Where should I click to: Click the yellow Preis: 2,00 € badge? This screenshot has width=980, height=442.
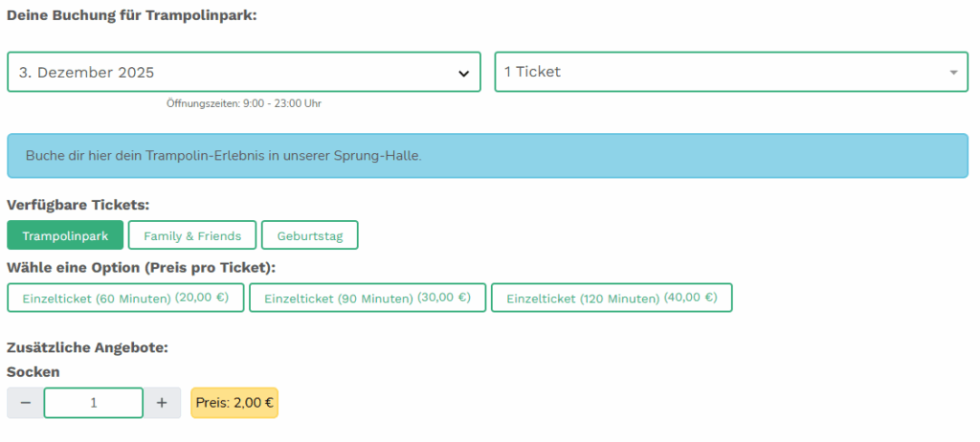pyautogui.click(x=234, y=403)
